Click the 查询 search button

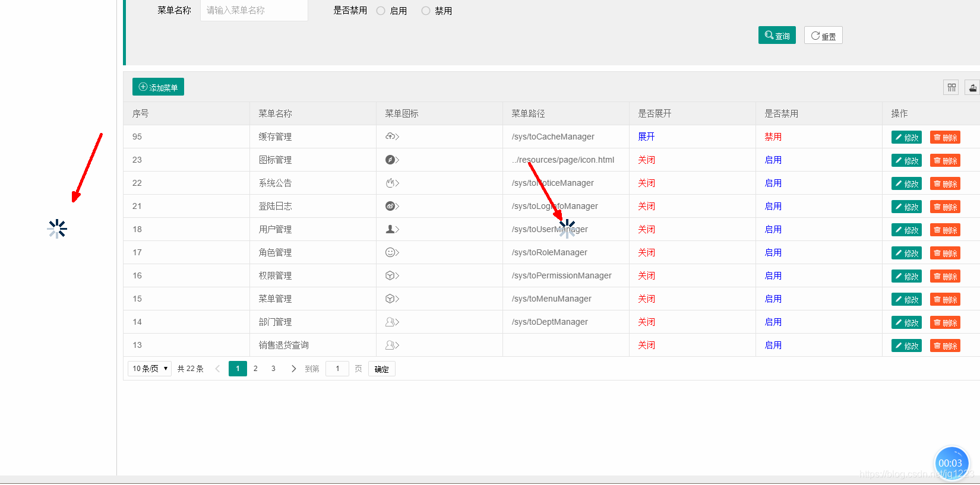777,36
